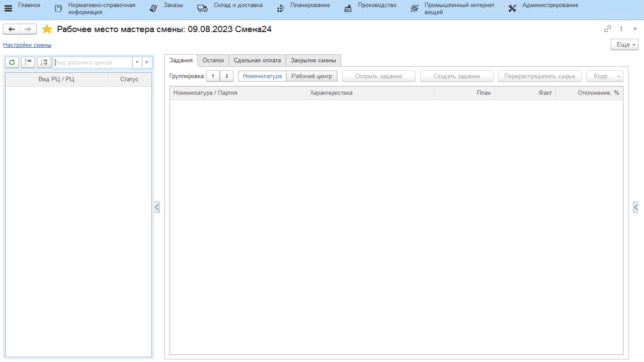Click the green refresh icon
This screenshot has width=644, height=362.
[12, 62]
